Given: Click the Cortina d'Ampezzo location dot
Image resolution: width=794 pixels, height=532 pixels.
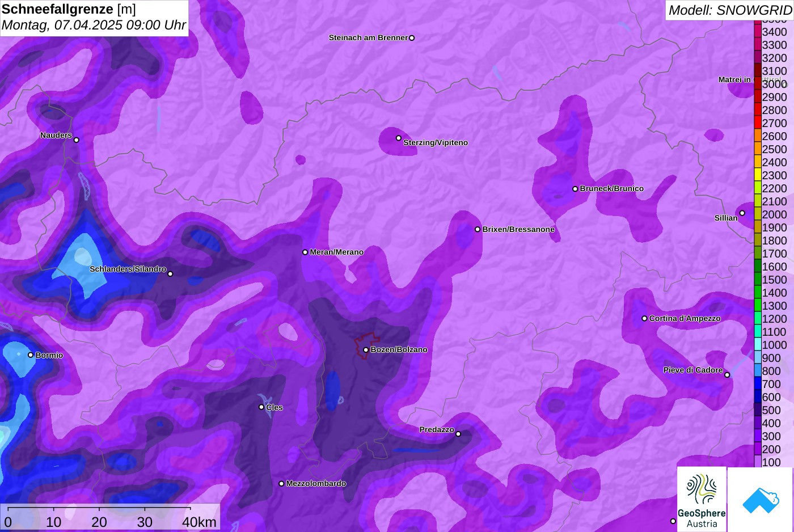Looking at the screenshot, I should click(644, 319).
